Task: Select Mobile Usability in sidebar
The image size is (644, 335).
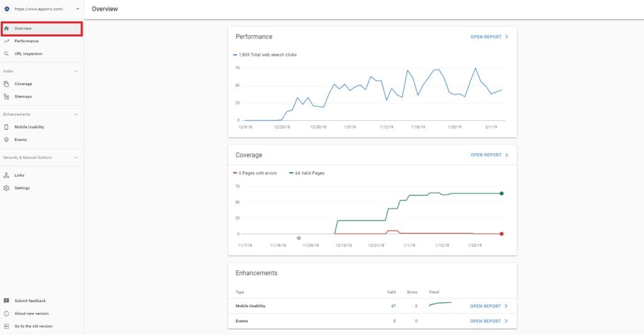Action: tap(42, 127)
